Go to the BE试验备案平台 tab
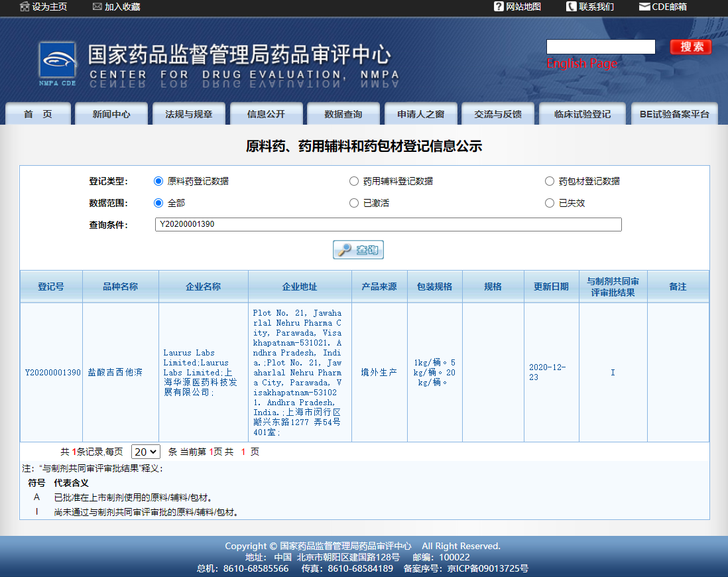Screen dimensions: 728x577 (674, 113)
